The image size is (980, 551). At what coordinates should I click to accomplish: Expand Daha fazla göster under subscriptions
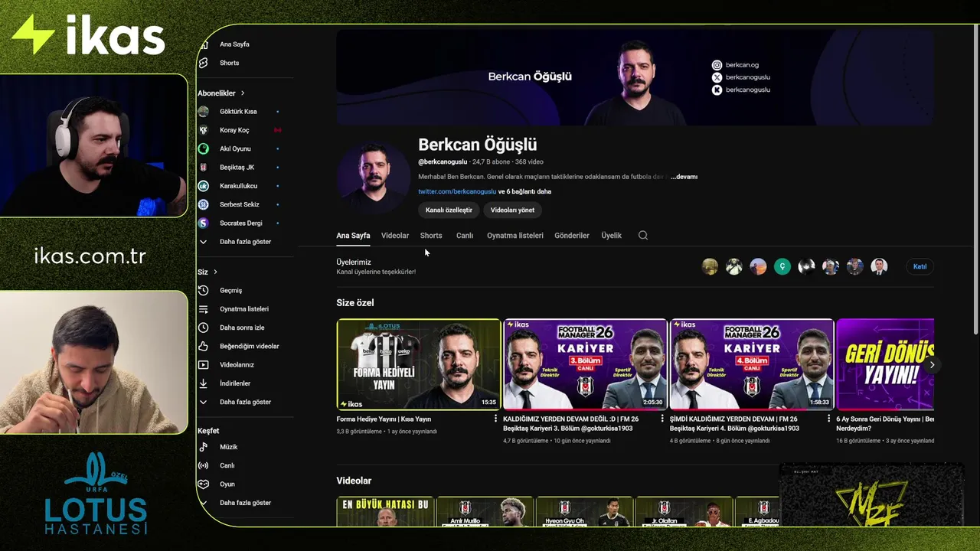tap(245, 242)
